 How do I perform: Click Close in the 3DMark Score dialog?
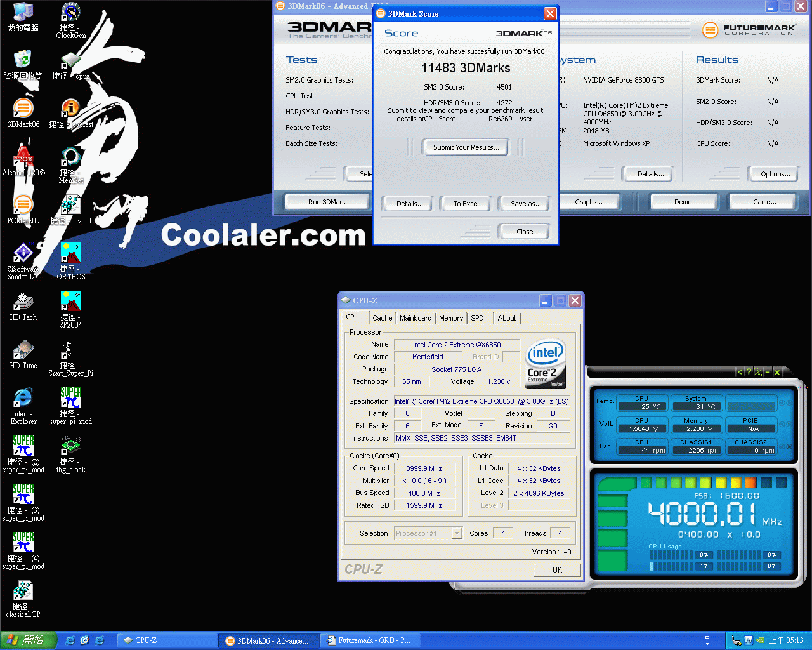pos(525,232)
